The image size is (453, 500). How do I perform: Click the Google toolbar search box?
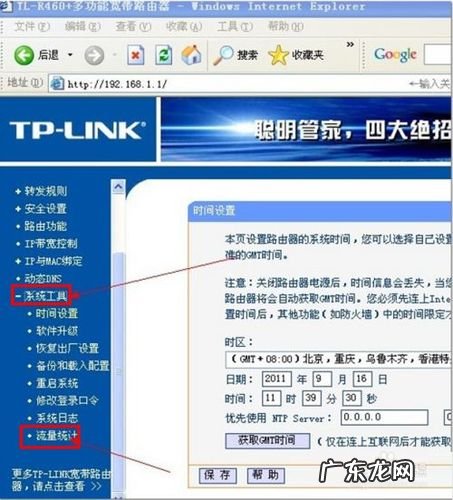pyautogui.click(x=438, y=54)
